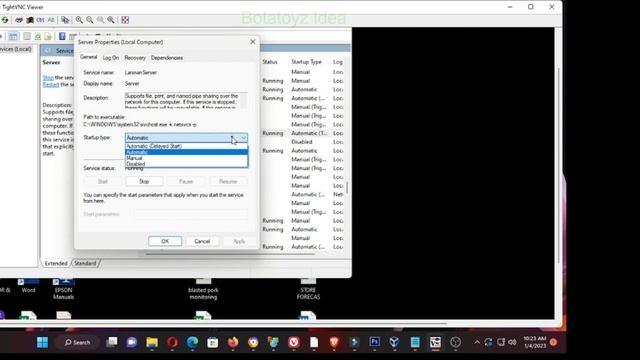Switch to the Extended view tab
This screenshot has width=640, height=360.
(x=56, y=263)
